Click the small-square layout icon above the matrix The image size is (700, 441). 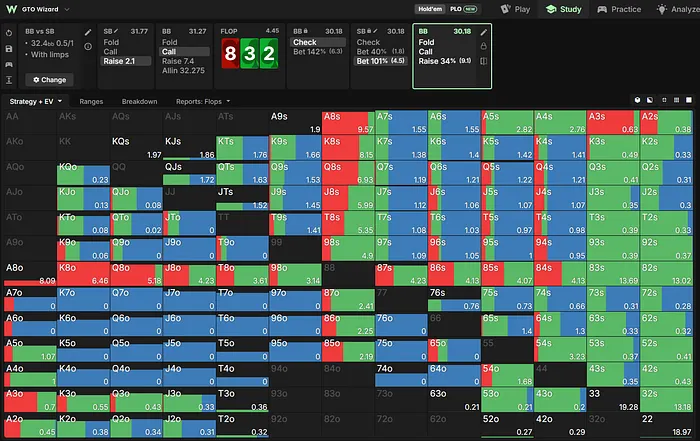point(664,100)
